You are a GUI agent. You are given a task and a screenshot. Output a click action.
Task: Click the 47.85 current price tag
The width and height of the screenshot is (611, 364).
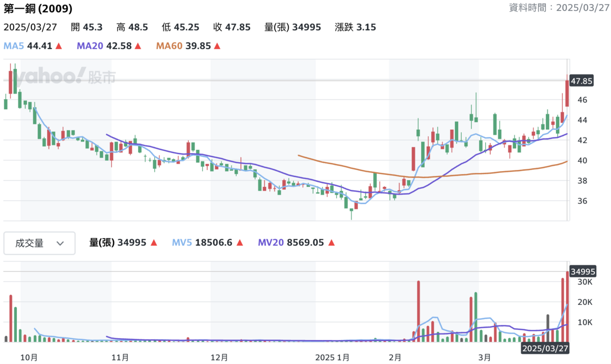(581, 81)
